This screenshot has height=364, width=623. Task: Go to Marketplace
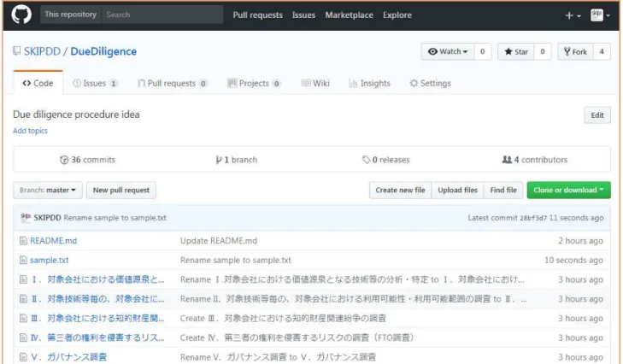click(349, 15)
